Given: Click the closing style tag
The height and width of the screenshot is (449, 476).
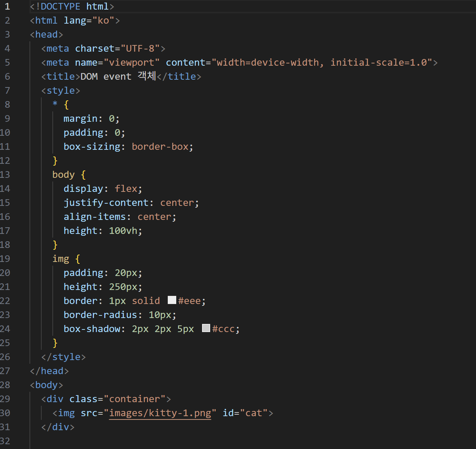Looking at the screenshot, I should [x=63, y=357].
